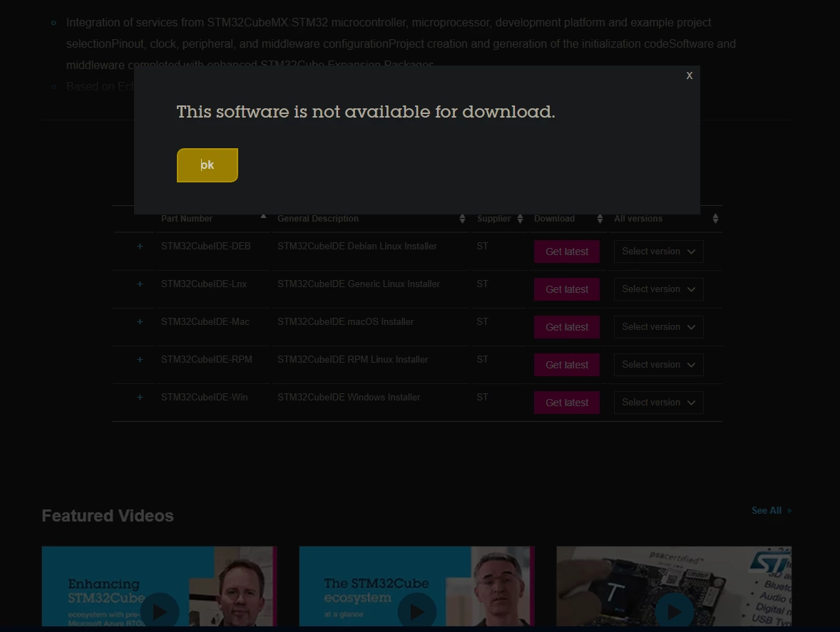This screenshot has height=632, width=840.
Task: Sort by Supplier arrows icon
Action: coord(520,219)
